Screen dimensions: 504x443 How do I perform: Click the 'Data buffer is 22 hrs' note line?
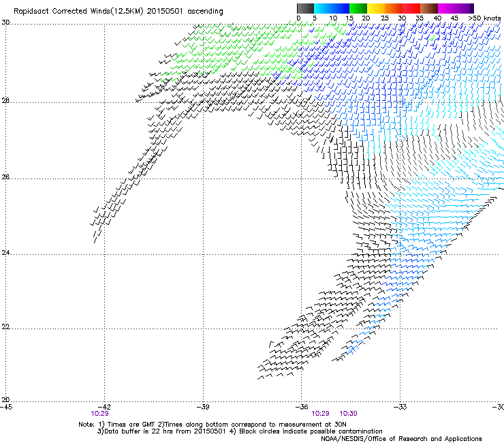(x=240, y=431)
